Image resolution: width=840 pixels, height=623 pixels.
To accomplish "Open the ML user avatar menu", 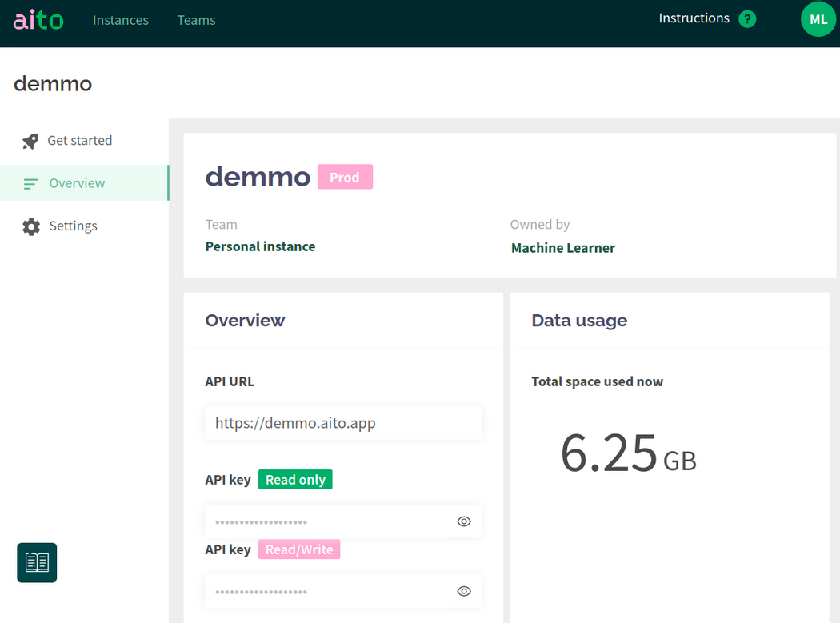I will click(818, 20).
